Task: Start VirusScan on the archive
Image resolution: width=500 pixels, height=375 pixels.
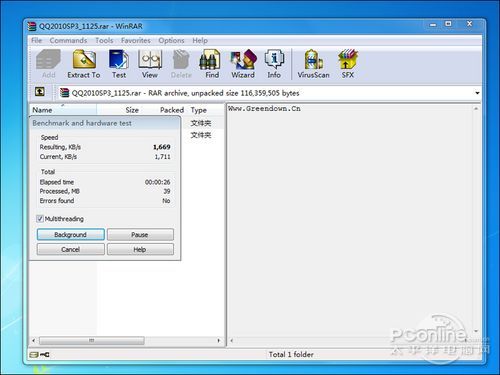Action: (313, 64)
